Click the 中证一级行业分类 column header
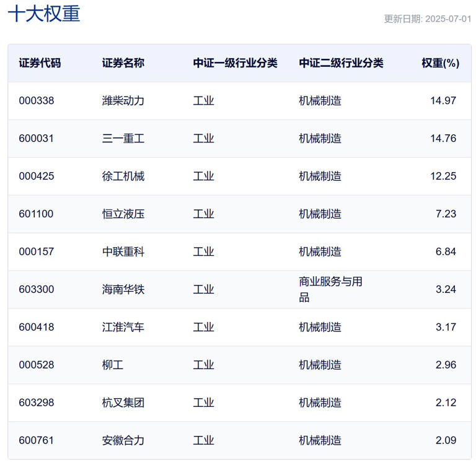Viewport: 476px width, 462px height. [x=236, y=63]
